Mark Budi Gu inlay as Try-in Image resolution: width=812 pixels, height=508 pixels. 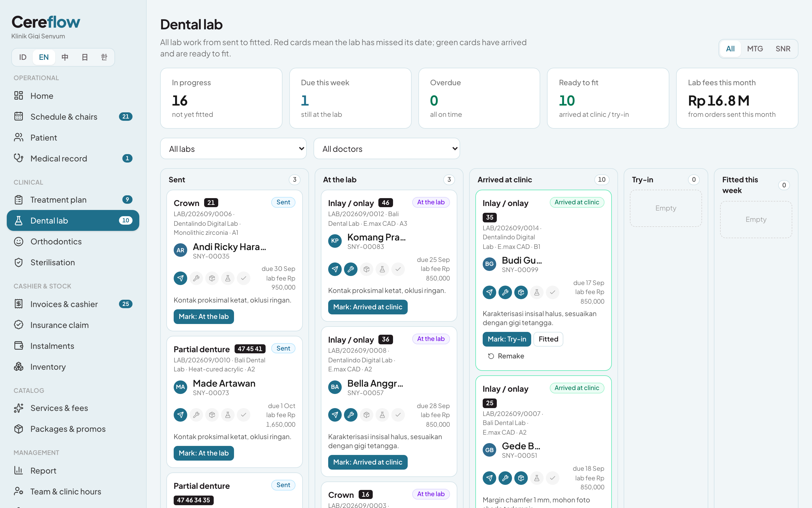pos(507,339)
